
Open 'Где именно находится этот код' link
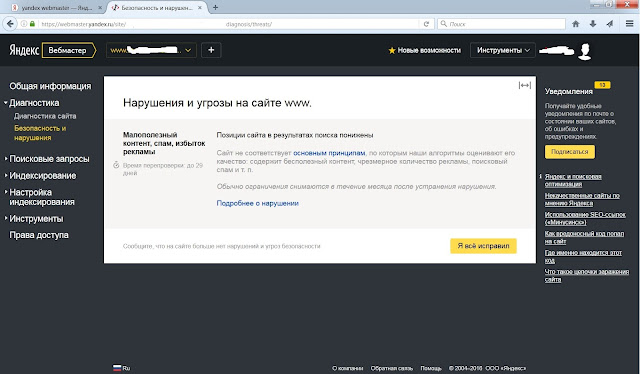click(583, 256)
